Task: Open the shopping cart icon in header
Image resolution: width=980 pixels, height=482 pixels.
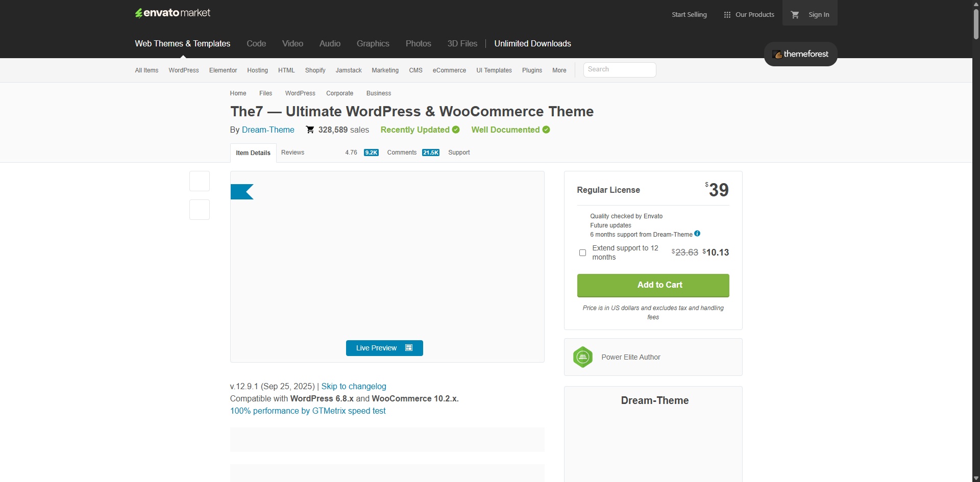Action: point(795,15)
